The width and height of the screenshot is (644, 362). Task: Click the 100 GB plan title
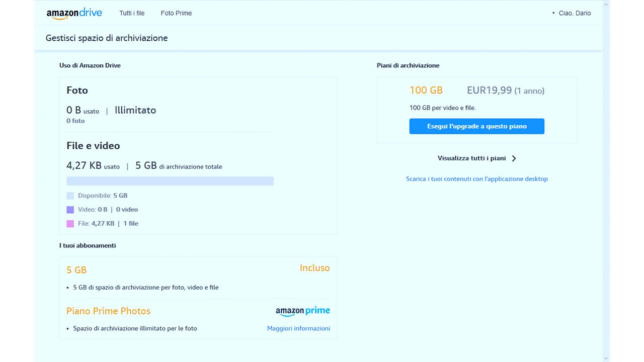coord(426,90)
